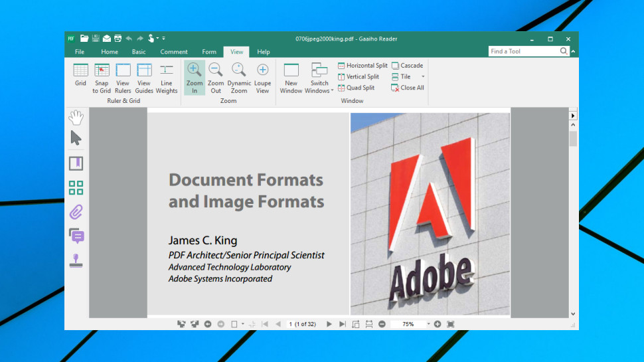Cascade the open windows
The width and height of the screenshot is (644, 362).
coord(407,65)
